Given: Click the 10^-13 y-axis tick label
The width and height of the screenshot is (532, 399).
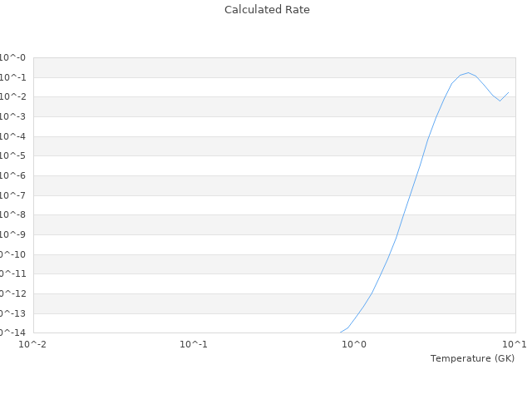Looking at the screenshot, I should (13, 313).
